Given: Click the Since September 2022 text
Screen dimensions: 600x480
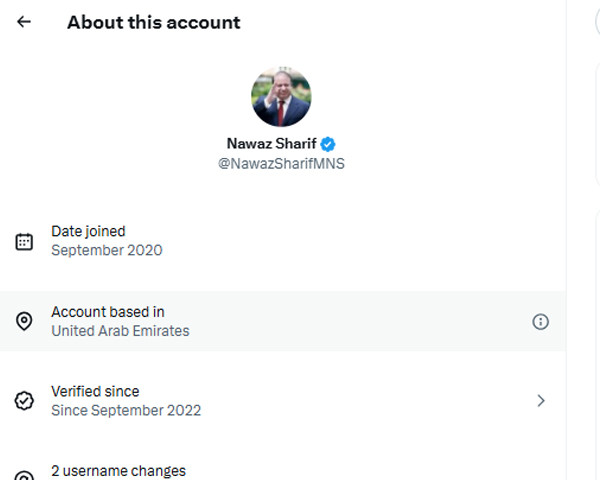Looking at the screenshot, I should pyautogui.click(x=126, y=410).
